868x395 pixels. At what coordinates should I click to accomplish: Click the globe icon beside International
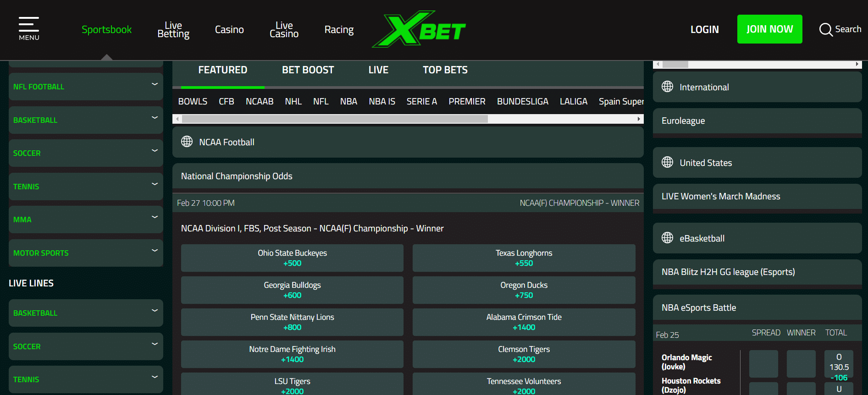[x=667, y=87]
